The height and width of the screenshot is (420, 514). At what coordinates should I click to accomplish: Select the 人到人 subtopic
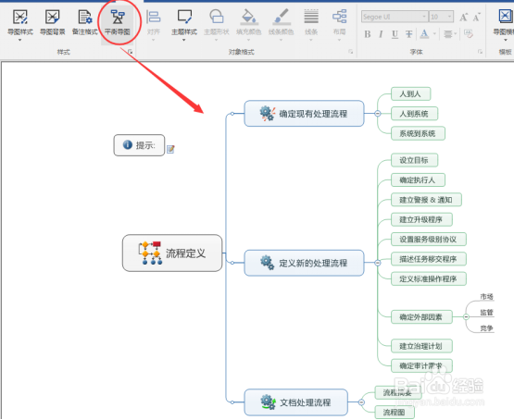[411, 94]
